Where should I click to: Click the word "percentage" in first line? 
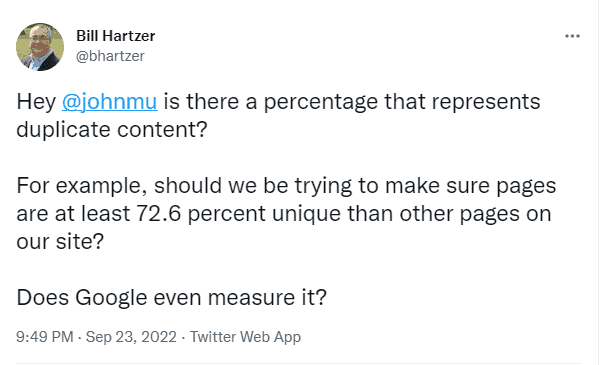click(x=321, y=102)
